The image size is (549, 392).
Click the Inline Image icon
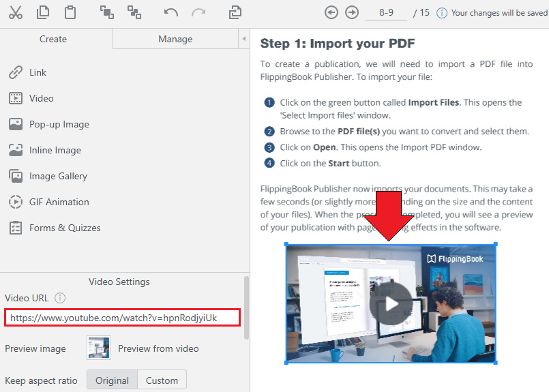[x=16, y=150]
